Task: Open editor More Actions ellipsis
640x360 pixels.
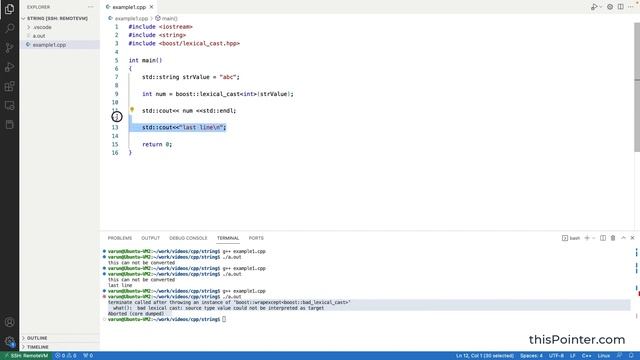Action: tap(631, 7)
